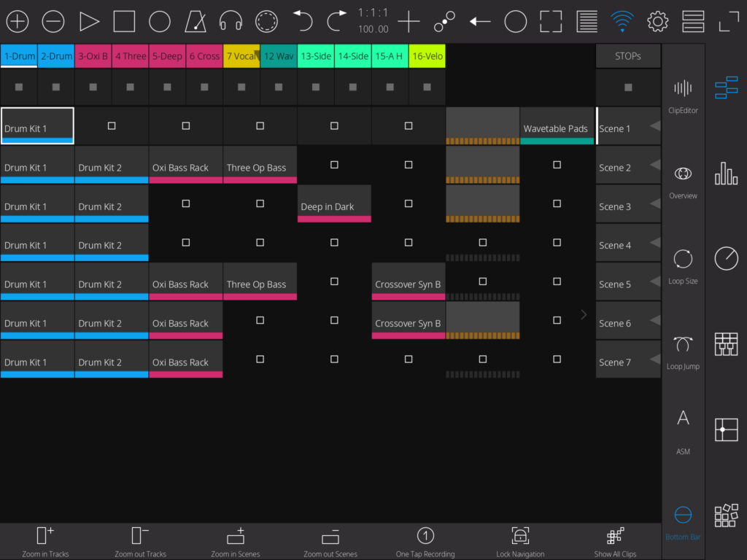Expand the chevron arrow beside Scene 6
This screenshot has width=747, height=560.
click(584, 314)
